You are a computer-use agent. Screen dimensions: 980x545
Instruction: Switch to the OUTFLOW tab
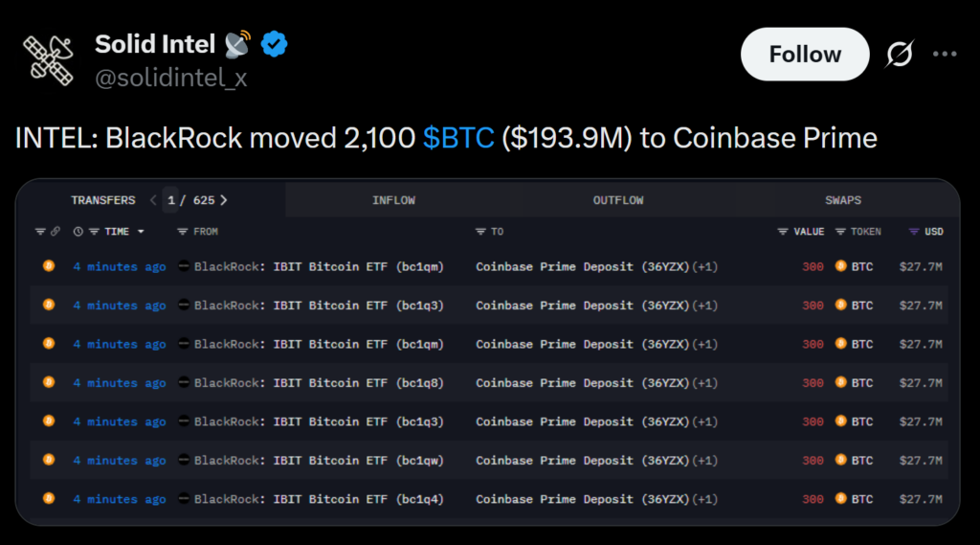tap(618, 200)
